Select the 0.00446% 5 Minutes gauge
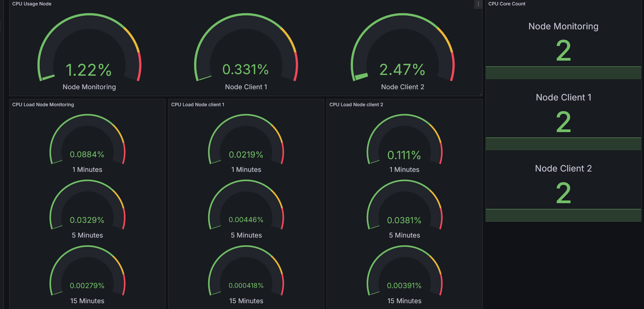The height and width of the screenshot is (309, 644). tap(246, 220)
